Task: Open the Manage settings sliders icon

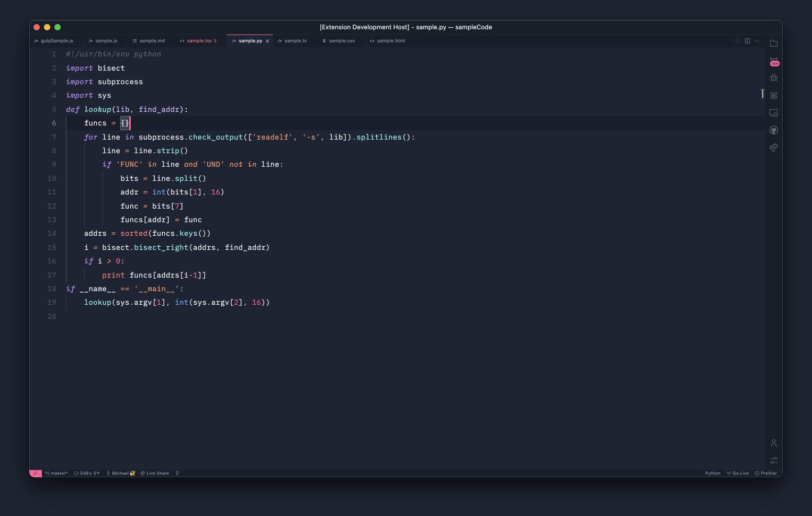Action: (x=774, y=461)
